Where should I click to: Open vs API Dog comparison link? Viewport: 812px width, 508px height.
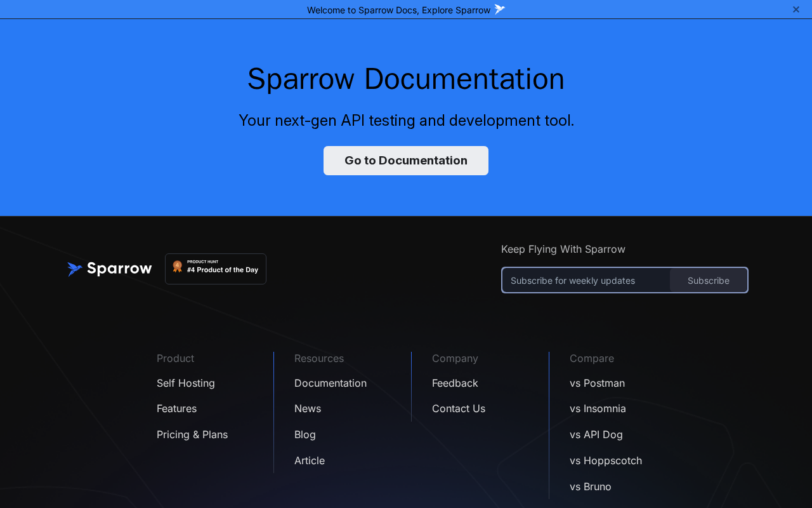596,434
